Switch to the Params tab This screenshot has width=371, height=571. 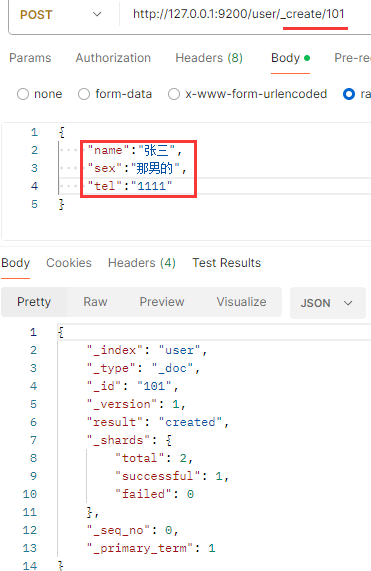(30, 58)
